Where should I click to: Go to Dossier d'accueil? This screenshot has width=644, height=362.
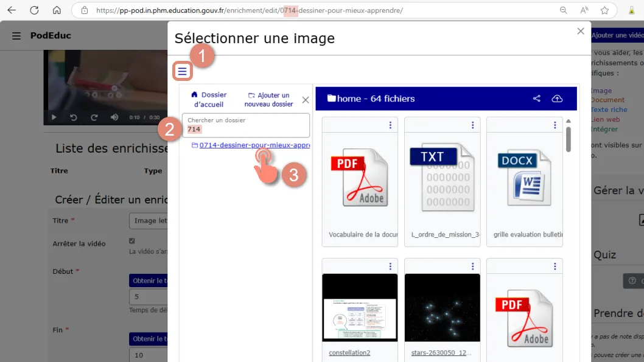pyautogui.click(x=209, y=99)
